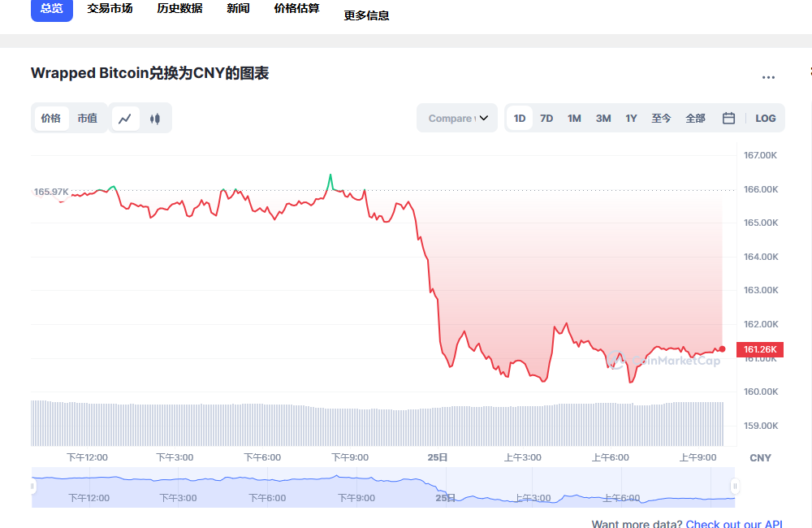Toggle LOG scale on the chart
The height and width of the screenshot is (528, 812).
pos(766,118)
